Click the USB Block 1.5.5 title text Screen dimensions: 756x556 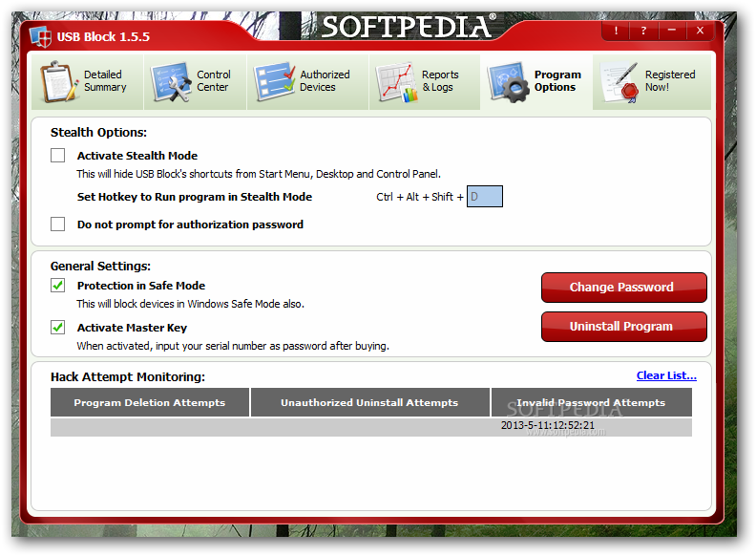pos(103,36)
